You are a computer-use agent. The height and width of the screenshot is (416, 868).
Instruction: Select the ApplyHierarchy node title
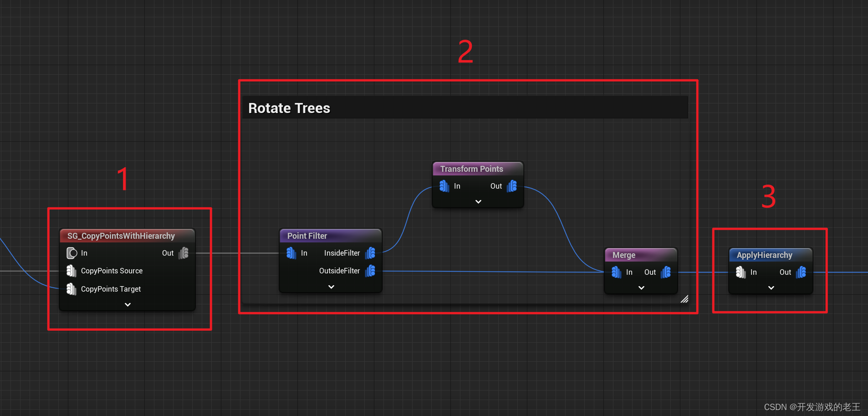(764, 255)
